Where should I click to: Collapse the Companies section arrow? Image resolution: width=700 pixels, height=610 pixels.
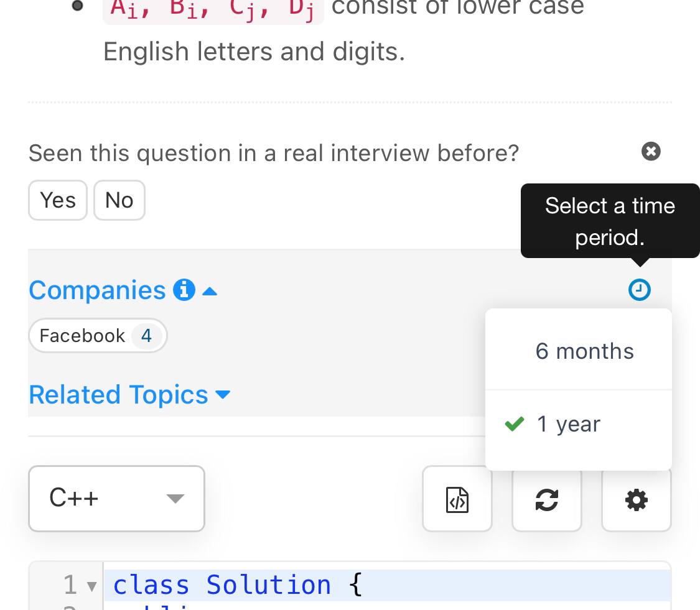(209, 292)
